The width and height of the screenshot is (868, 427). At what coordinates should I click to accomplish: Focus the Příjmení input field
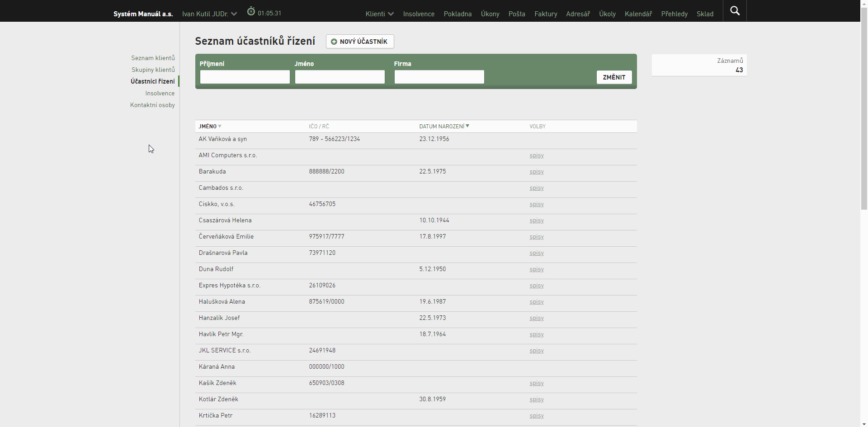tap(245, 77)
